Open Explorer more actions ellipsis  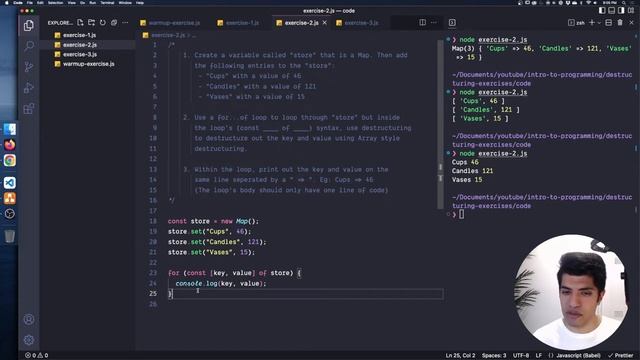125,23
